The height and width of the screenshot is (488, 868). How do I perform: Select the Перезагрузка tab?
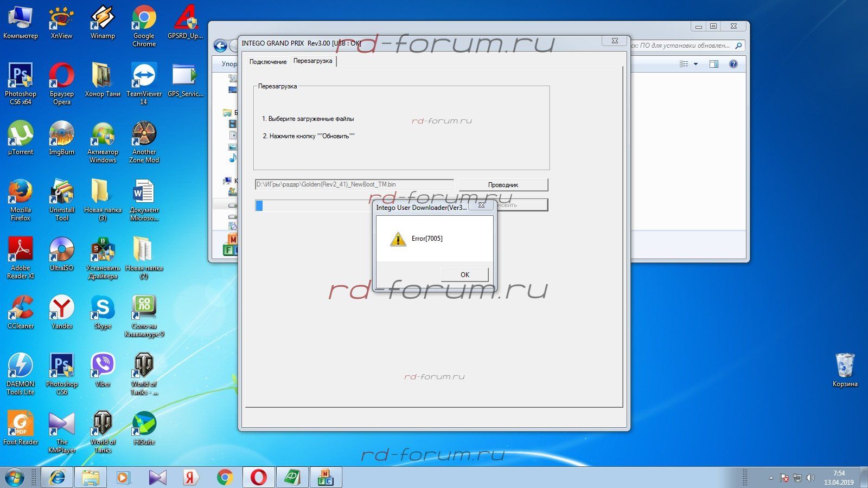tap(312, 61)
